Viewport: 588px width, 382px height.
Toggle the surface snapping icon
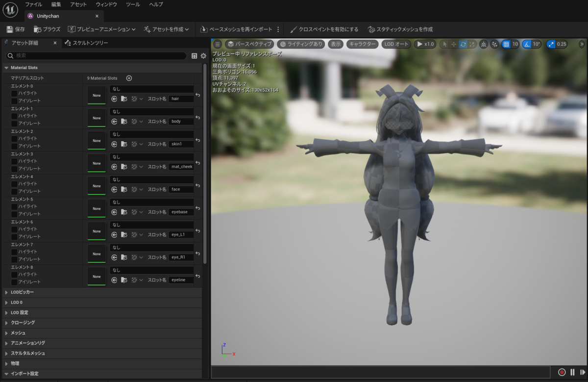(x=494, y=44)
